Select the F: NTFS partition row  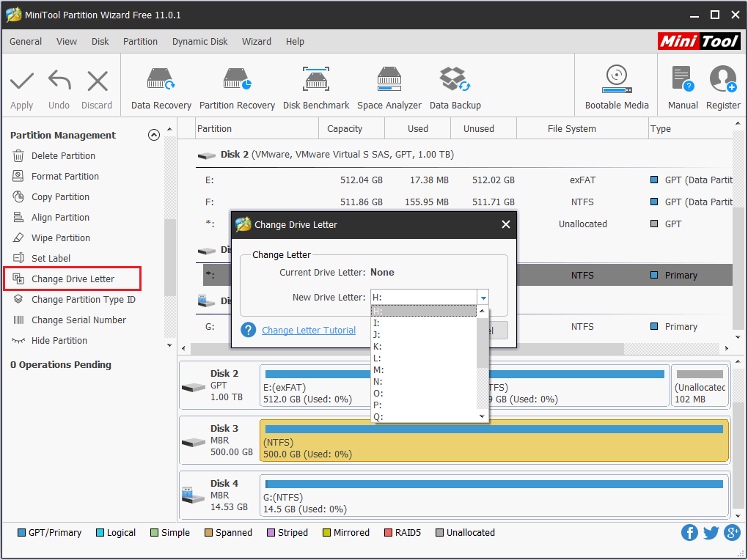pos(463,202)
